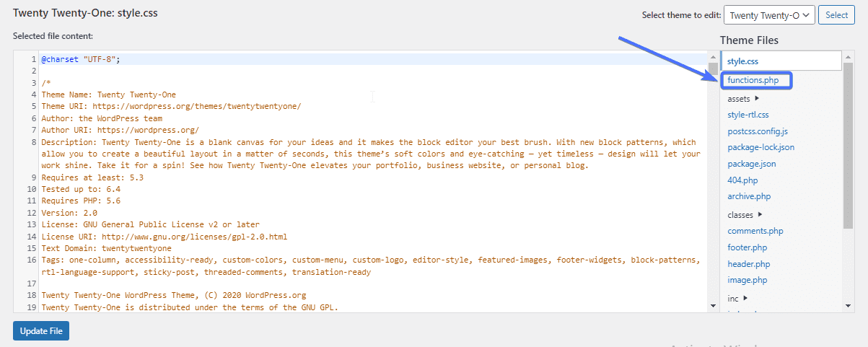This screenshot has width=868, height=347.
Task: Open archive.php file
Action: [749, 196]
